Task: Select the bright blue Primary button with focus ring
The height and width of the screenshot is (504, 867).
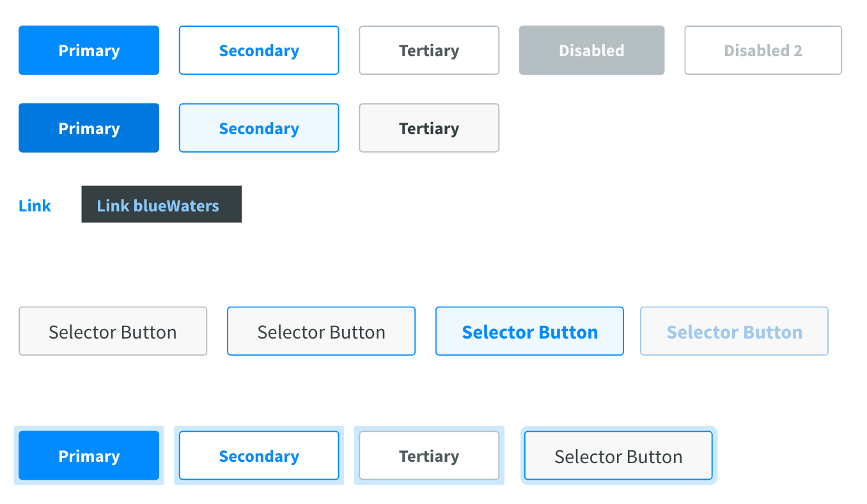Action: (88, 455)
